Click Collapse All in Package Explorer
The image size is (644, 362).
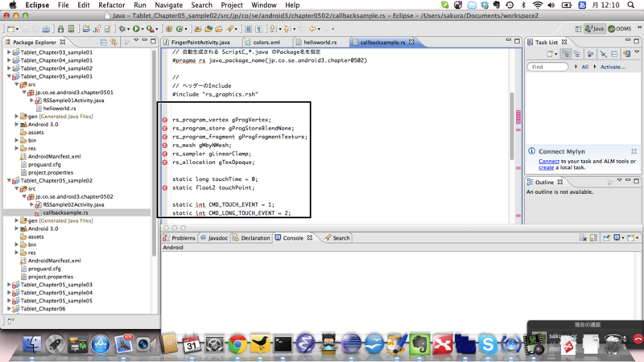coord(104,43)
